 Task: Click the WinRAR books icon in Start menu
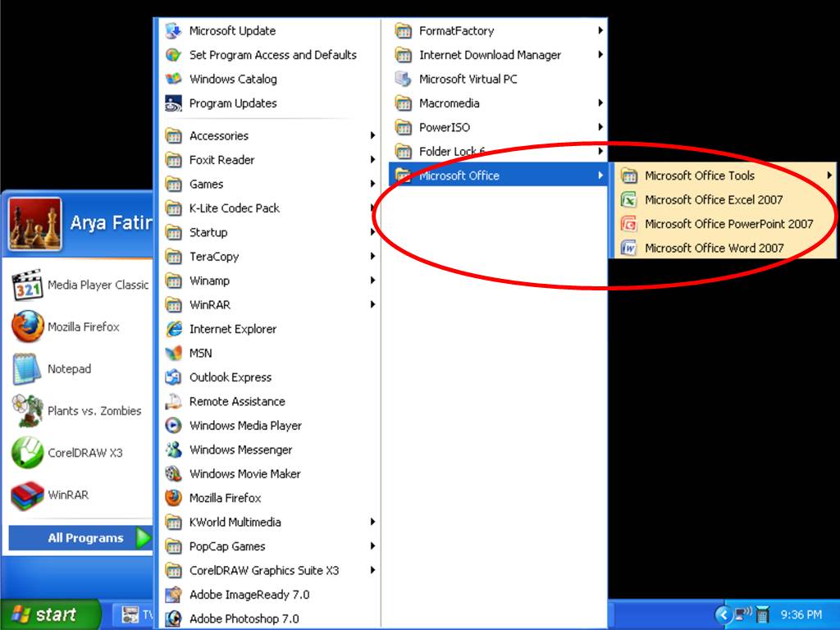[x=27, y=495]
